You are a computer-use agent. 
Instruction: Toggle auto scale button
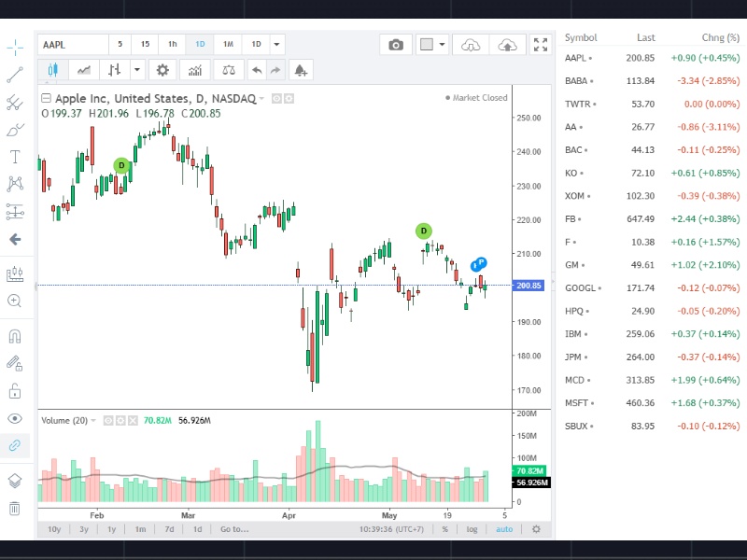point(504,529)
